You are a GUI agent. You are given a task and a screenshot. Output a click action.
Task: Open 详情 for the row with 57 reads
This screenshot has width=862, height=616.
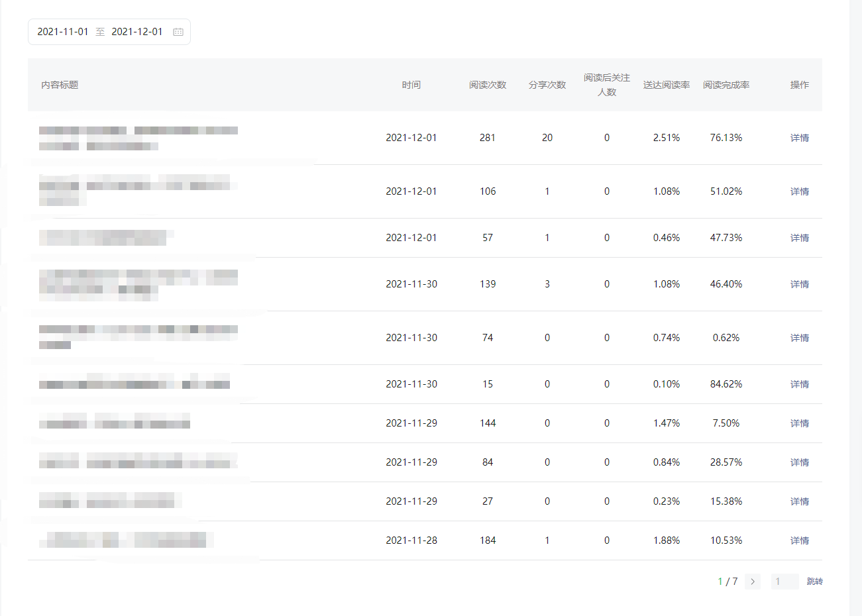point(800,238)
